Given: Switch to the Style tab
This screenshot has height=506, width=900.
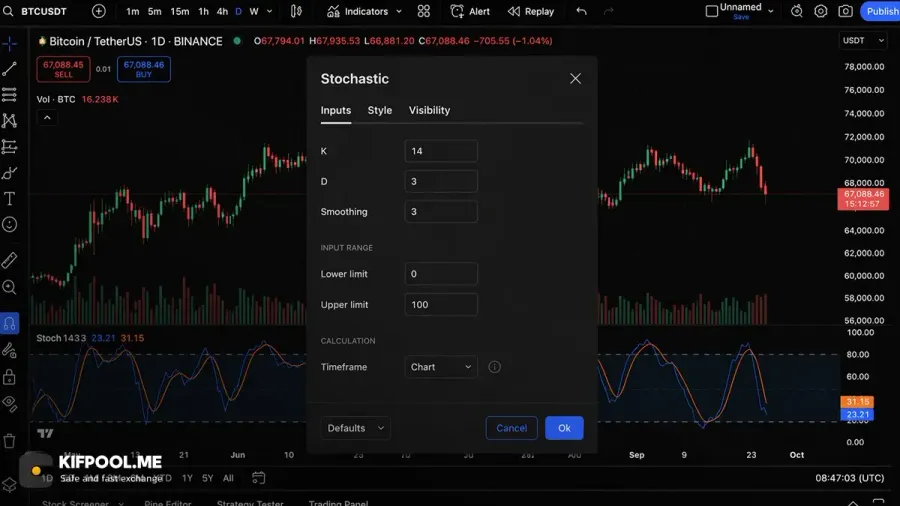Looking at the screenshot, I should point(380,110).
